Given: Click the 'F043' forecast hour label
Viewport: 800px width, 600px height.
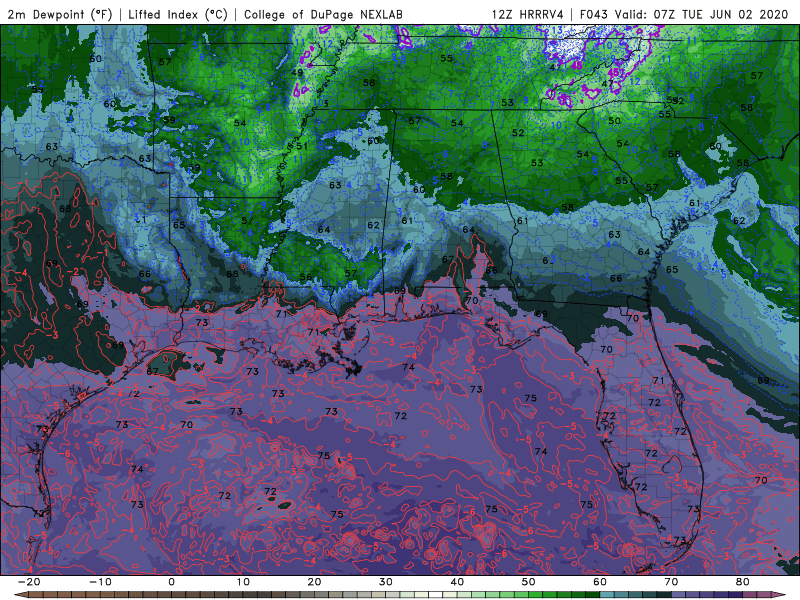Looking at the screenshot, I should pyautogui.click(x=594, y=14).
